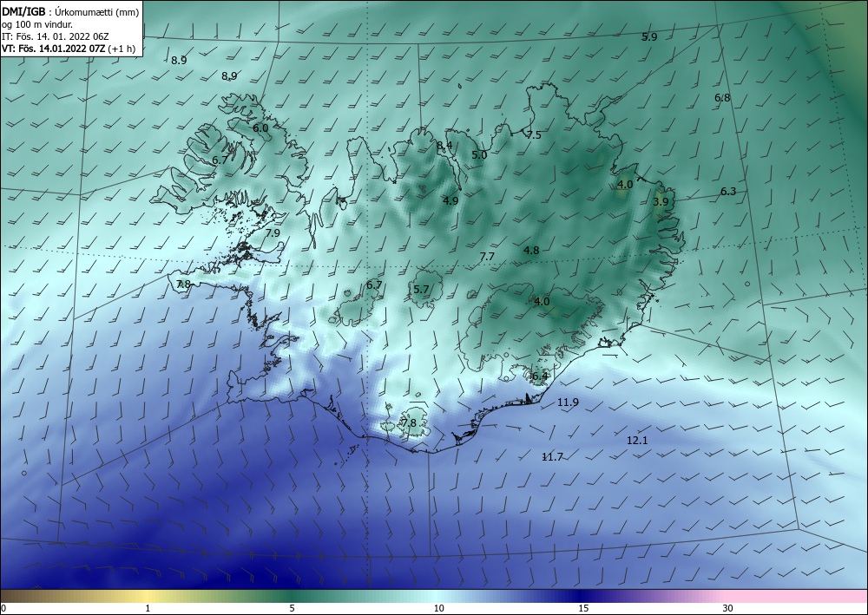
Task: Click the 7.5 value on the north coast
Action: click(x=534, y=135)
